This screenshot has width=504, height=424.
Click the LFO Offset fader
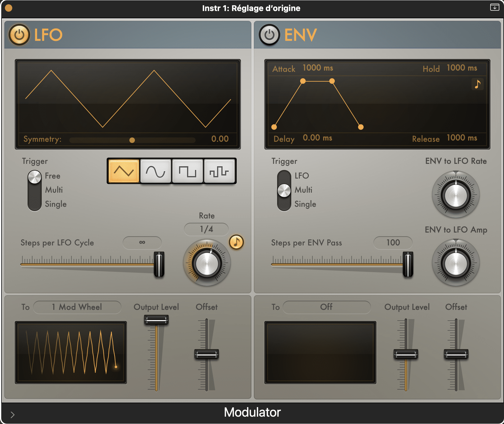pos(207,354)
